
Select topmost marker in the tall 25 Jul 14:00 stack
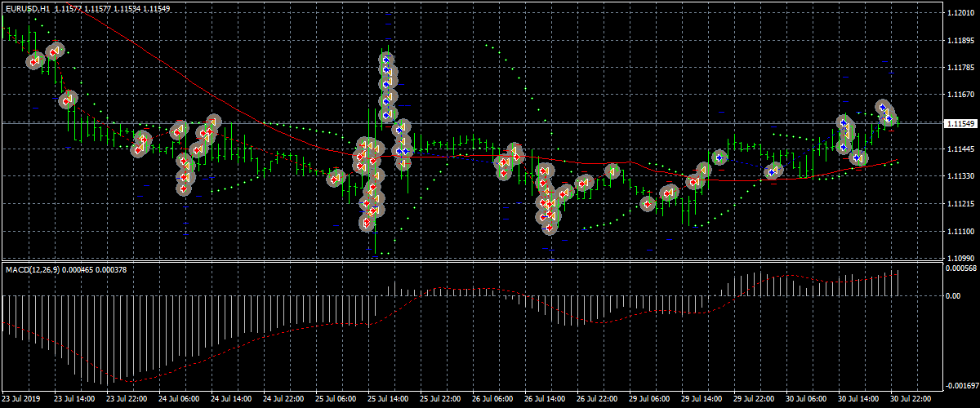click(x=386, y=59)
